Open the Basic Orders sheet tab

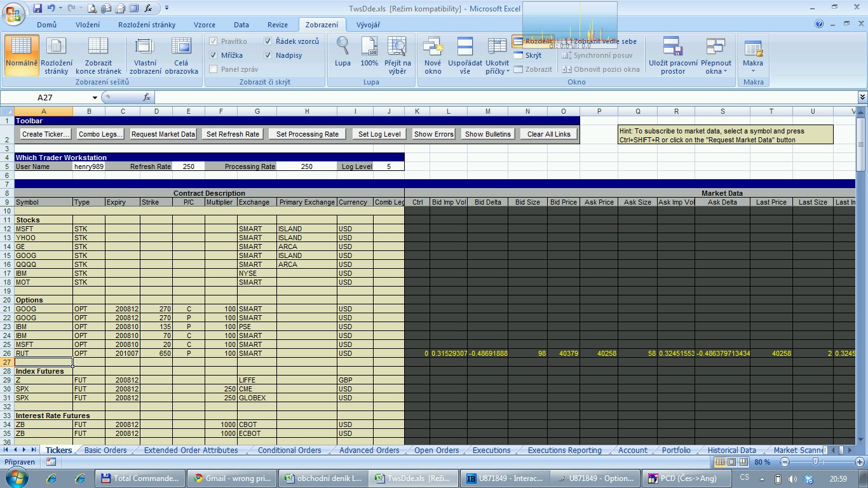click(x=105, y=451)
